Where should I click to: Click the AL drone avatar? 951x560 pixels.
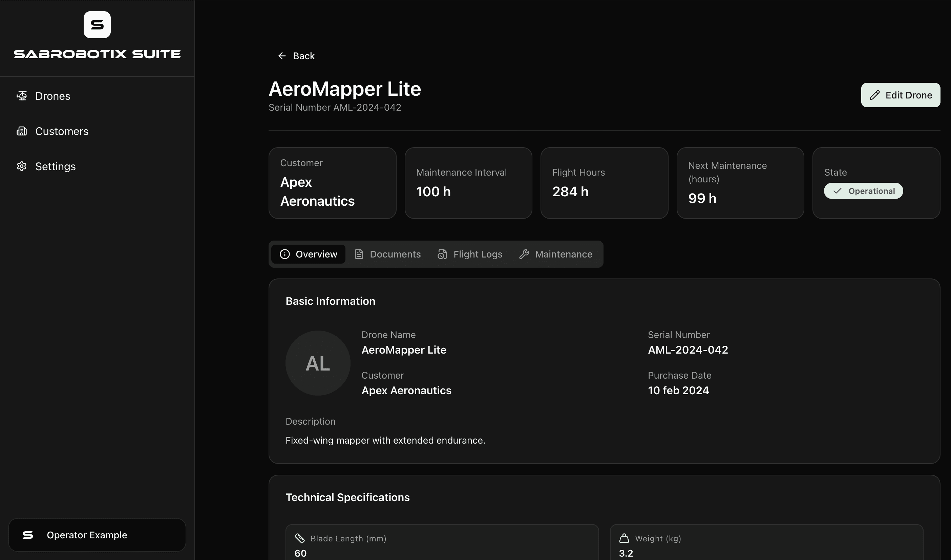[318, 363]
